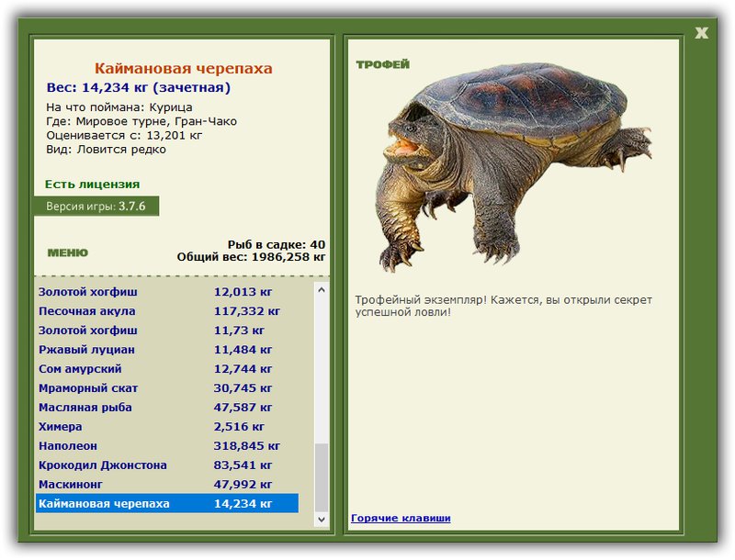Screen dimensions: 735x560
Task: Open the МЕНЮ menu
Action: [67, 252]
